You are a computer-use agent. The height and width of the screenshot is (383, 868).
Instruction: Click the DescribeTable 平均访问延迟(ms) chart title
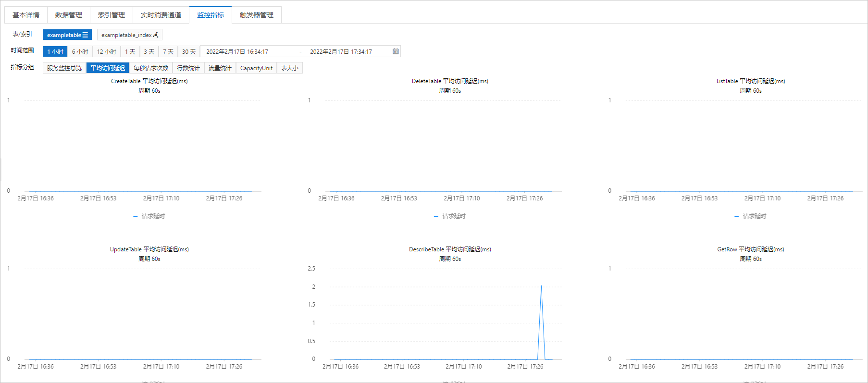450,249
